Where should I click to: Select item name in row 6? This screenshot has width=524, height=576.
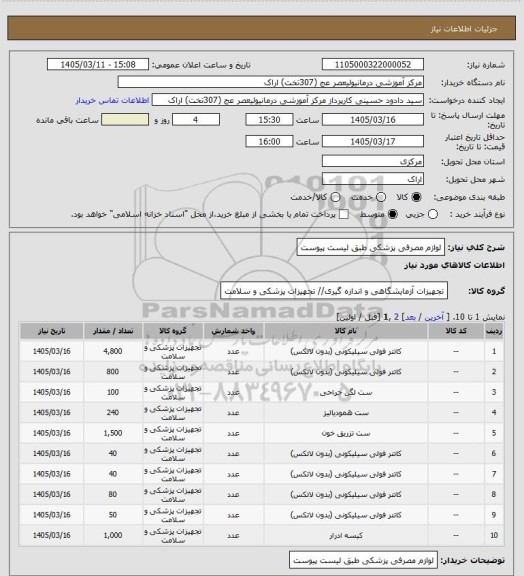pos(346,454)
